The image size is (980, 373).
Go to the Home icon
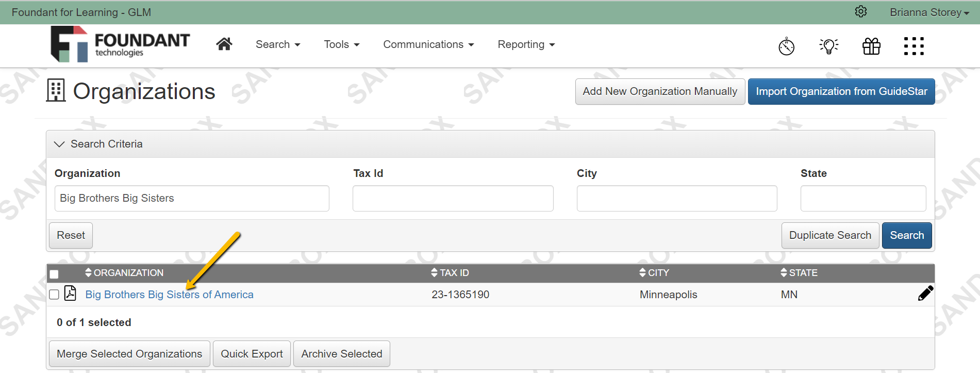pos(224,44)
